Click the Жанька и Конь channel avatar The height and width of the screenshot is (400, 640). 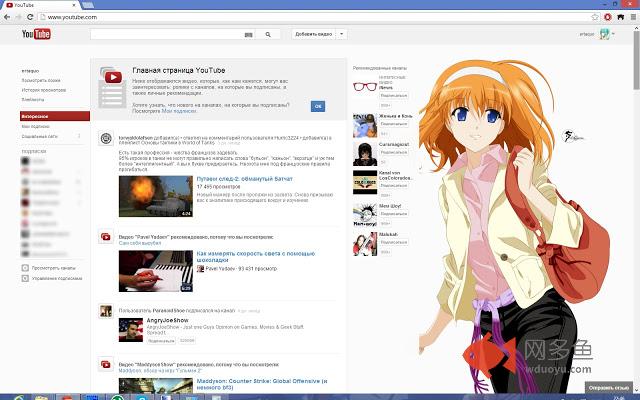pos(365,126)
